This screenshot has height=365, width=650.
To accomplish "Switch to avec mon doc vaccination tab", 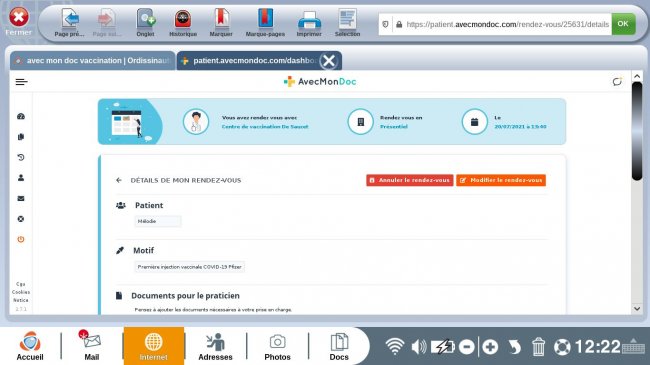I will point(92,61).
